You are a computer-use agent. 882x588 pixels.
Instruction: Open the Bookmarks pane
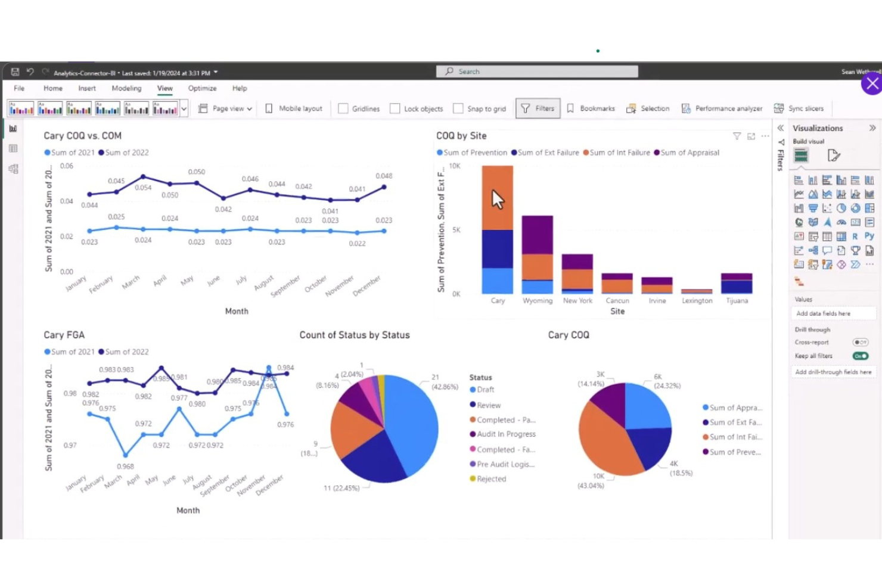tap(591, 108)
